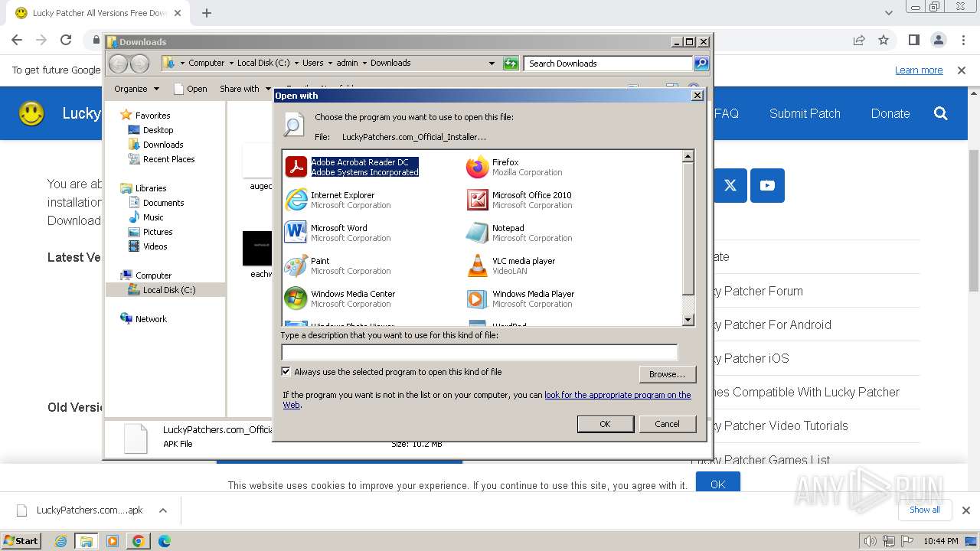Confirm with the OK button in Open with
This screenshot has height=551, width=980.
(605, 424)
